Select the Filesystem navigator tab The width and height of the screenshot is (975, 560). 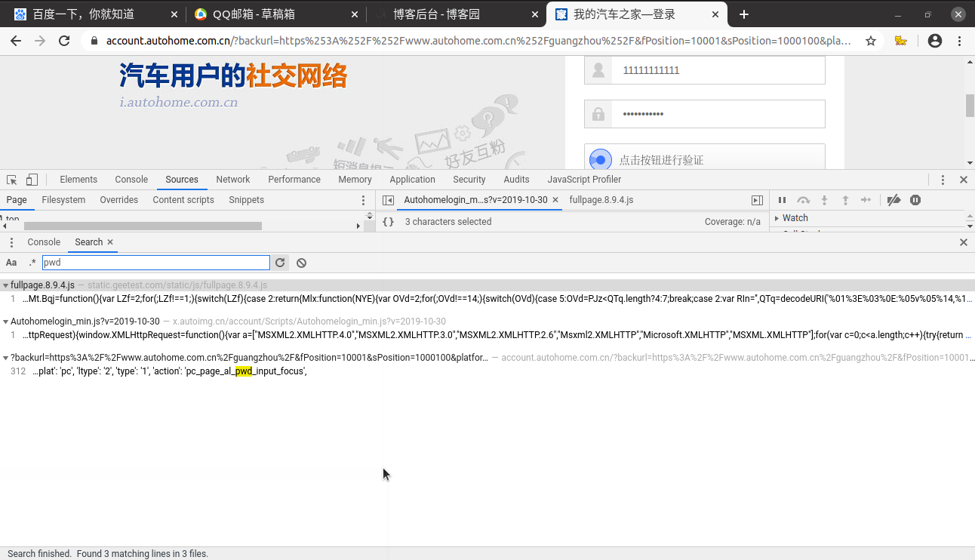63,200
